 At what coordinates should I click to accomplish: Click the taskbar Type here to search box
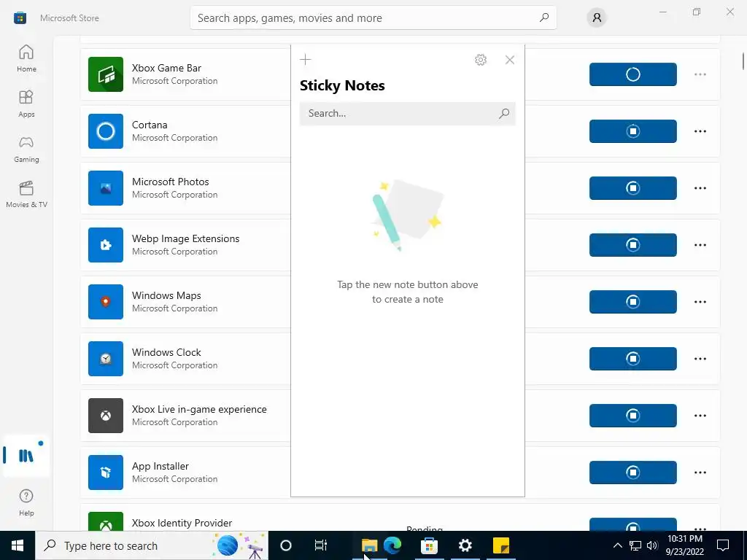point(152,545)
